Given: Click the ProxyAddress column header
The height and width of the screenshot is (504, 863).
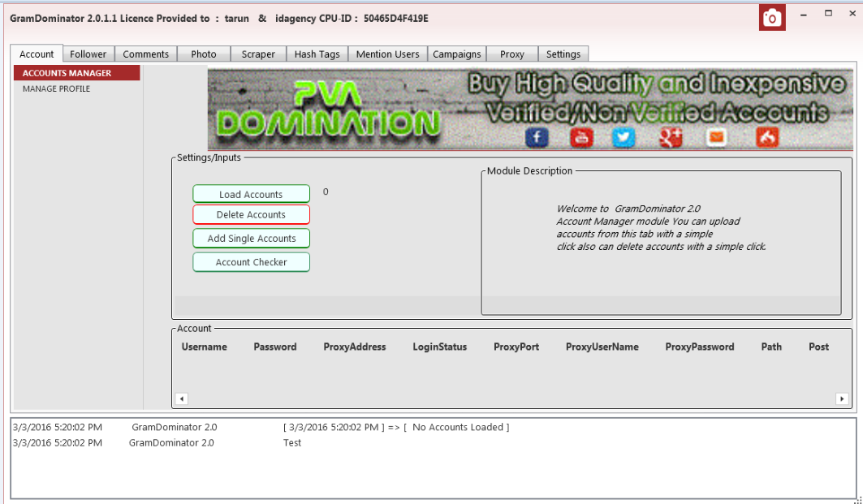Looking at the screenshot, I should click(x=355, y=347).
